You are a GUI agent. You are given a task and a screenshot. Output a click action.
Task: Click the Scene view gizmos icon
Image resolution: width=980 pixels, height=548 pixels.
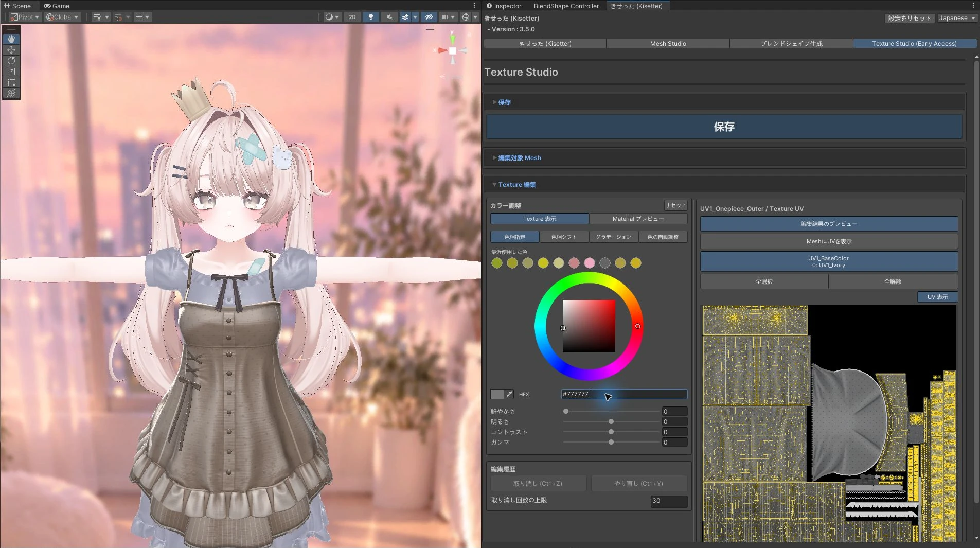[466, 17]
